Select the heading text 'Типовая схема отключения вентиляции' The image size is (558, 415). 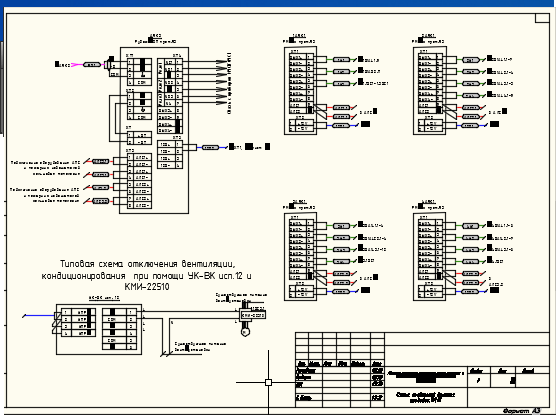(x=147, y=264)
